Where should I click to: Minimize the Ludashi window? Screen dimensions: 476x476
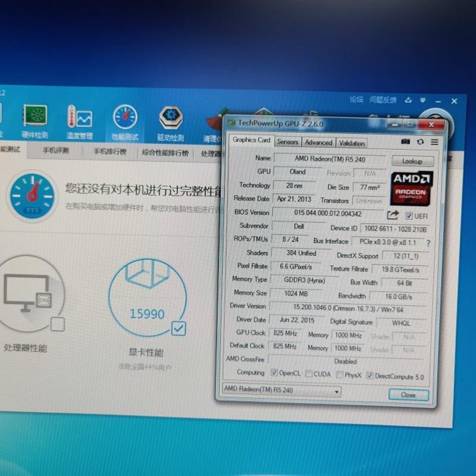438,101
